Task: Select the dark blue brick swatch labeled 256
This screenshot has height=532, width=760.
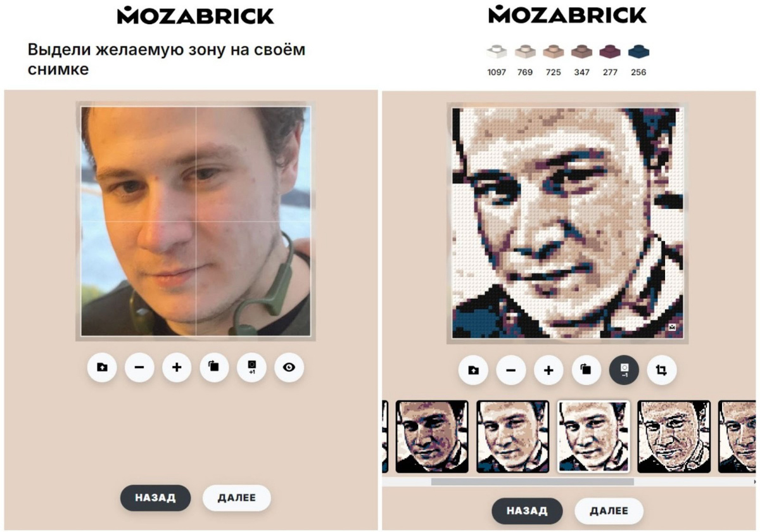Action: 638,52
